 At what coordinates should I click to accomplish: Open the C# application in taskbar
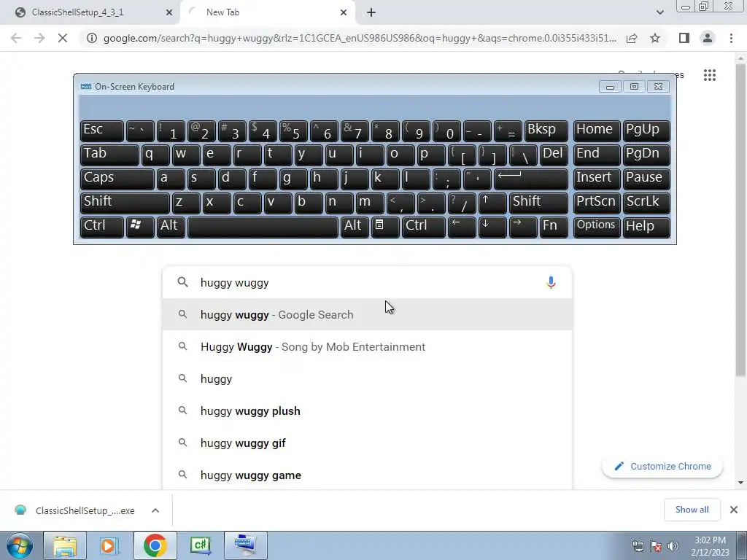click(200, 545)
